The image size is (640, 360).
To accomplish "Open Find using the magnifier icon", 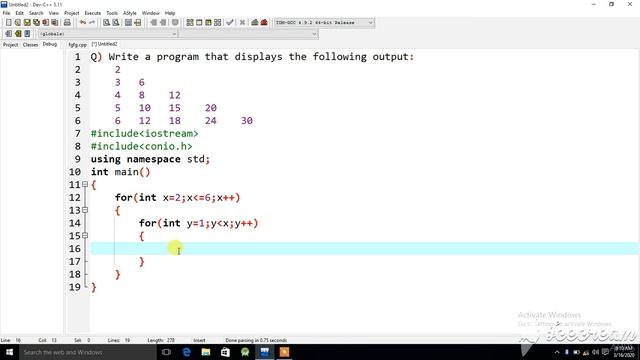I will 107,22.
